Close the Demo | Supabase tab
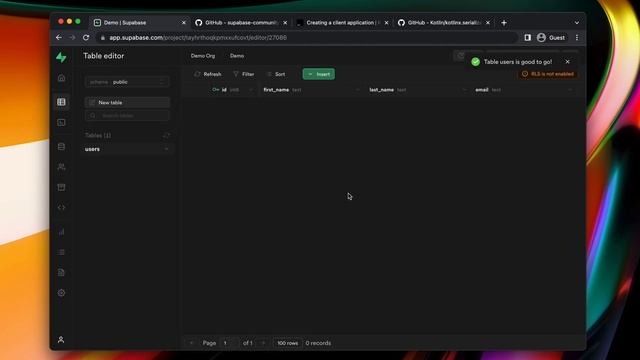The image size is (640, 360). tap(184, 23)
